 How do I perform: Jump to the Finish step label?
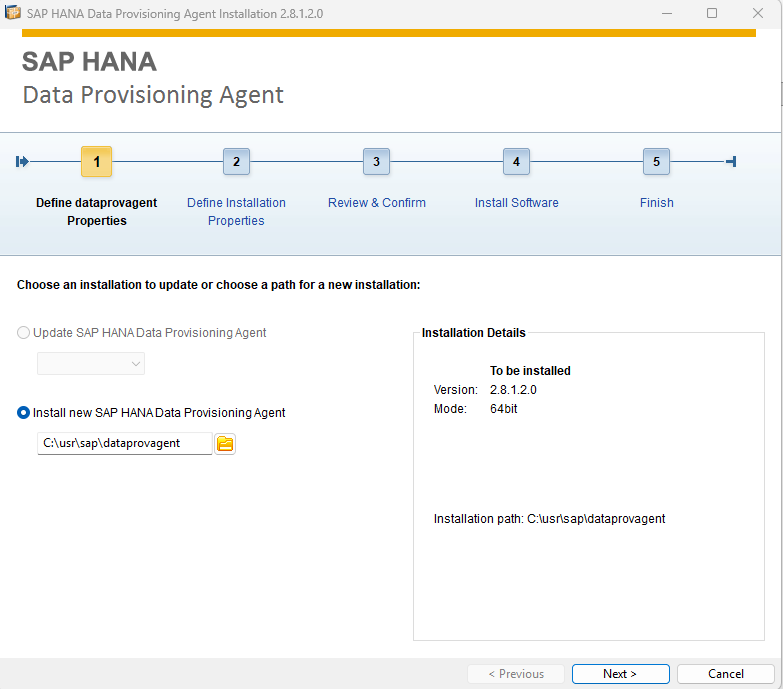pos(656,203)
